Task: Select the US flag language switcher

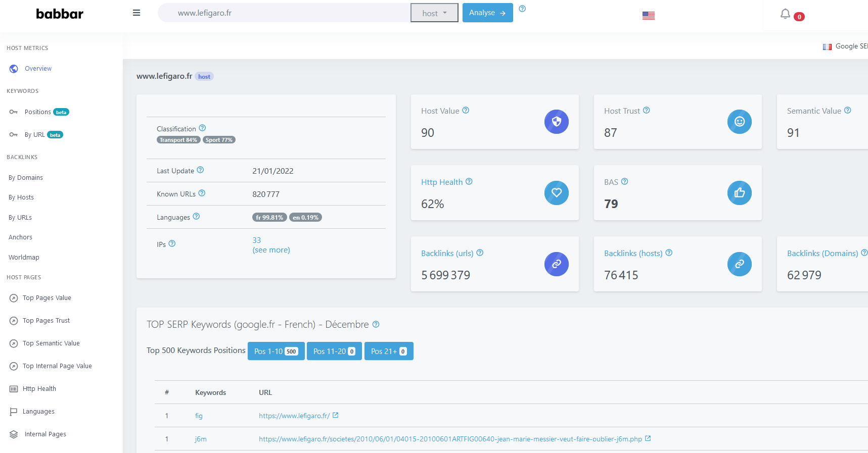Action: pos(648,16)
